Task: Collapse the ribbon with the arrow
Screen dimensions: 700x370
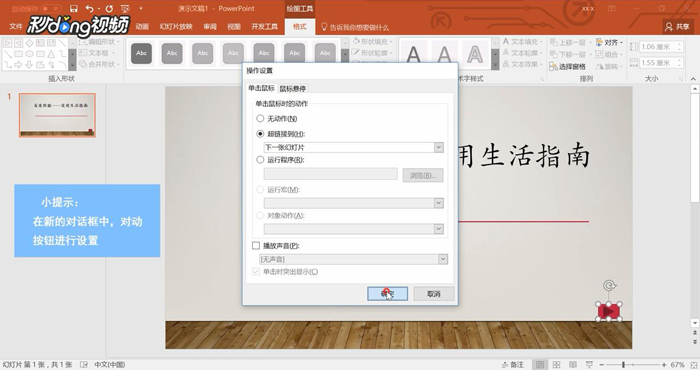Action: tap(693, 79)
